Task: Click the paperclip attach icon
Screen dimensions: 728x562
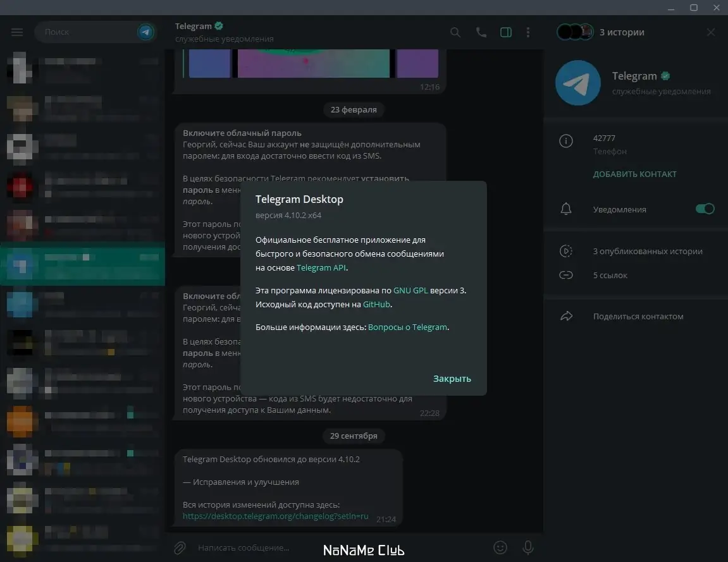Action: 180,548
